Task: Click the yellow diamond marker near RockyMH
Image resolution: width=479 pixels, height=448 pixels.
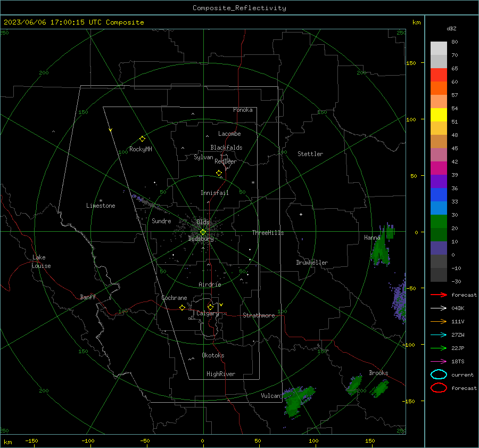Action: pyautogui.click(x=142, y=139)
